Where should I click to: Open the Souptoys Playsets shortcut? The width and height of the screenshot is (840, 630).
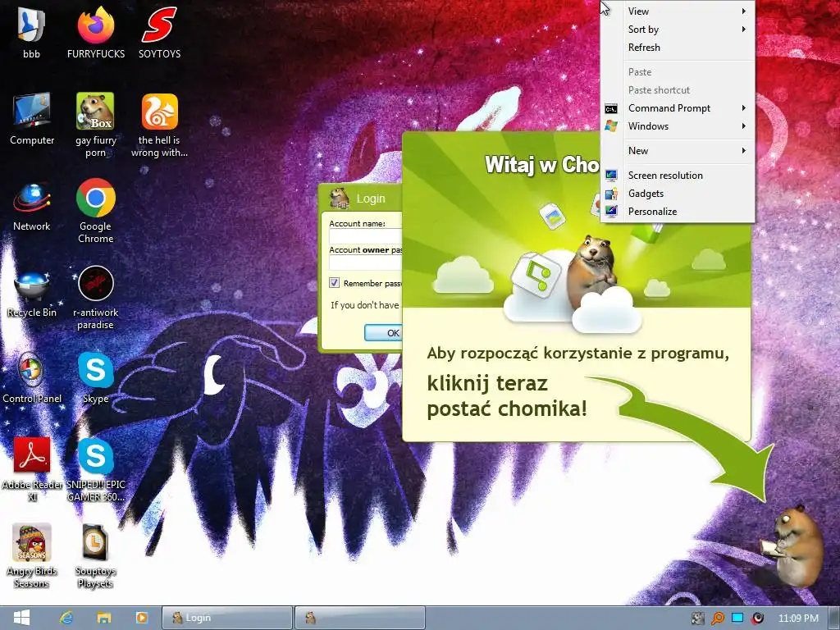(95, 556)
